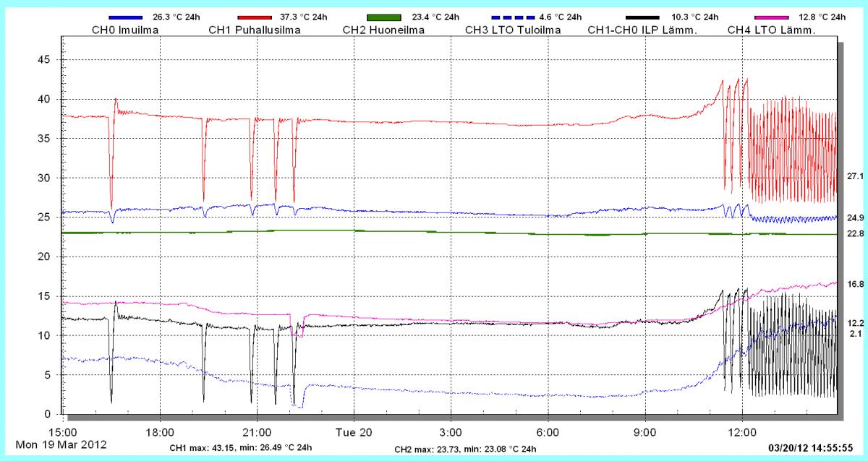The height and width of the screenshot is (461, 868).
Task: Click the magenta CH4 LTO legend swatch
Action: (772, 17)
